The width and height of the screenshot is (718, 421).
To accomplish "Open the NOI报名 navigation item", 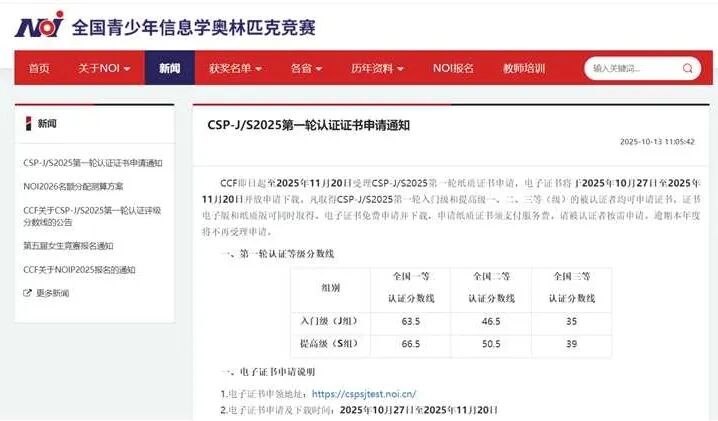I will click(453, 69).
